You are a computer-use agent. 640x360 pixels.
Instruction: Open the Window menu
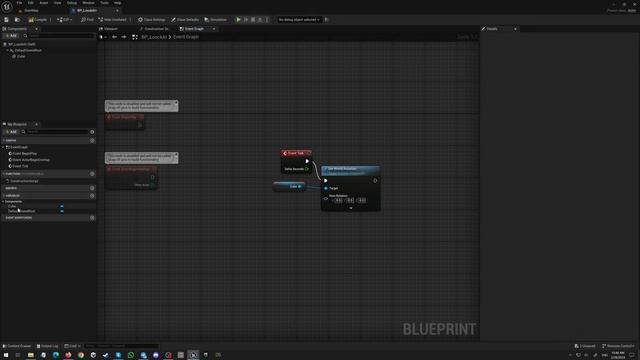coord(88,3)
